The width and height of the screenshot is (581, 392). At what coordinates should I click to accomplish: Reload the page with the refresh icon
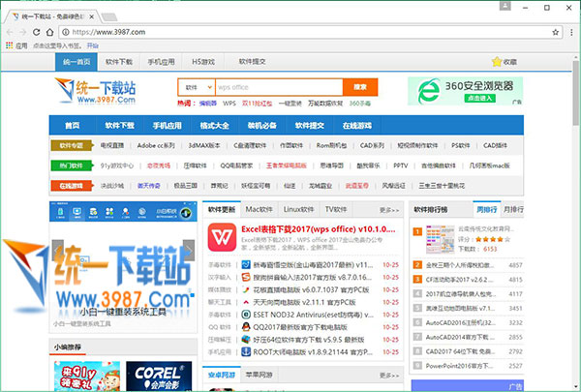pos(37,32)
